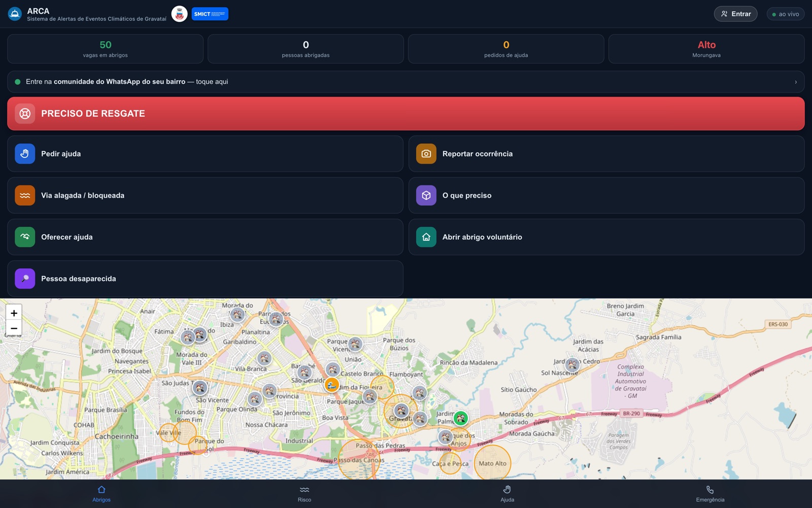Click the purple box O que preciso icon
812x508 pixels.
pyautogui.click(x=426, y=195)
